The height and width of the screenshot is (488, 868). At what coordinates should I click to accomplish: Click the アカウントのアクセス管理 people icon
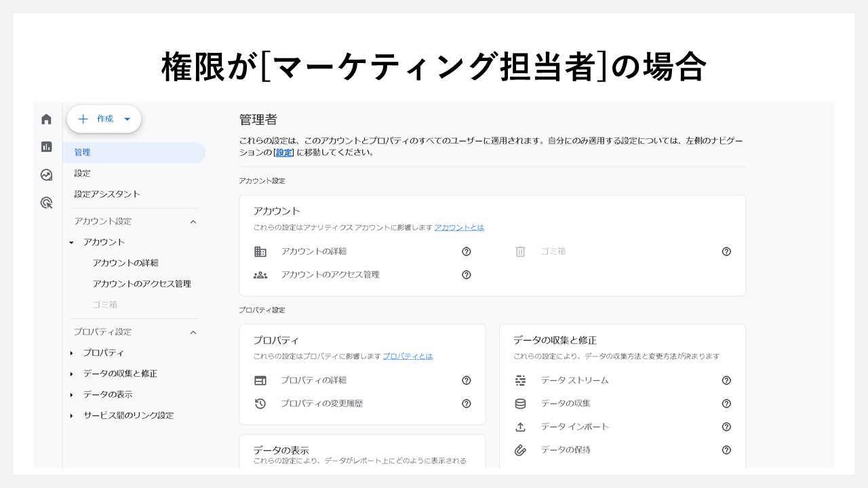coord(260,274)
